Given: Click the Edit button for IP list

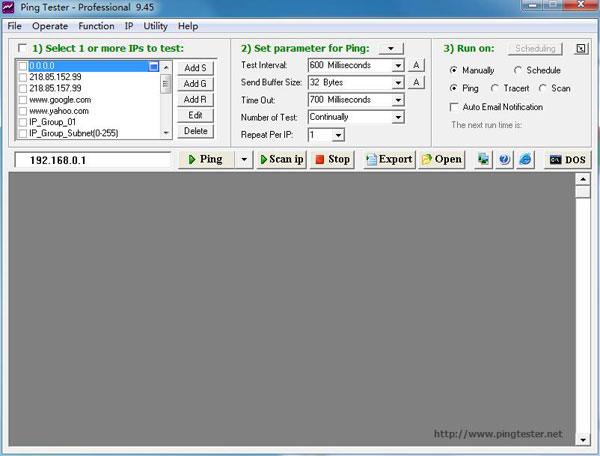Looking at the screenshot, I should (x=195, y=115).
